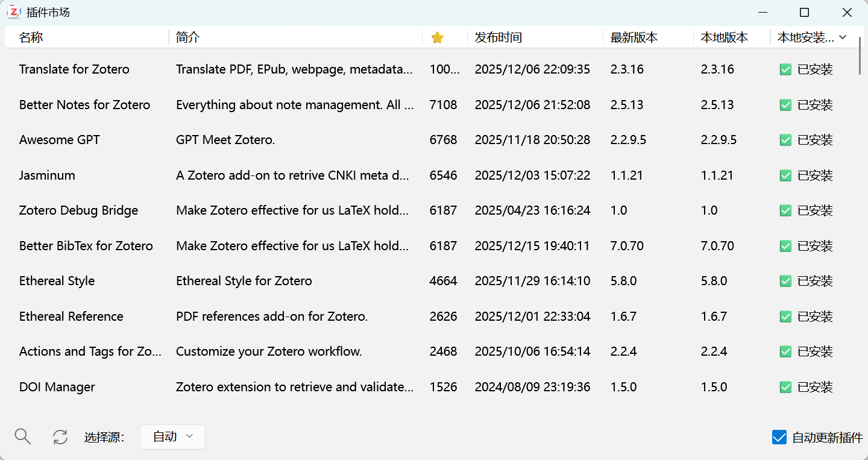Maximize the 插件市场 window
The height and width of the screenshot is (460, 868).
[x=804, y=13]
